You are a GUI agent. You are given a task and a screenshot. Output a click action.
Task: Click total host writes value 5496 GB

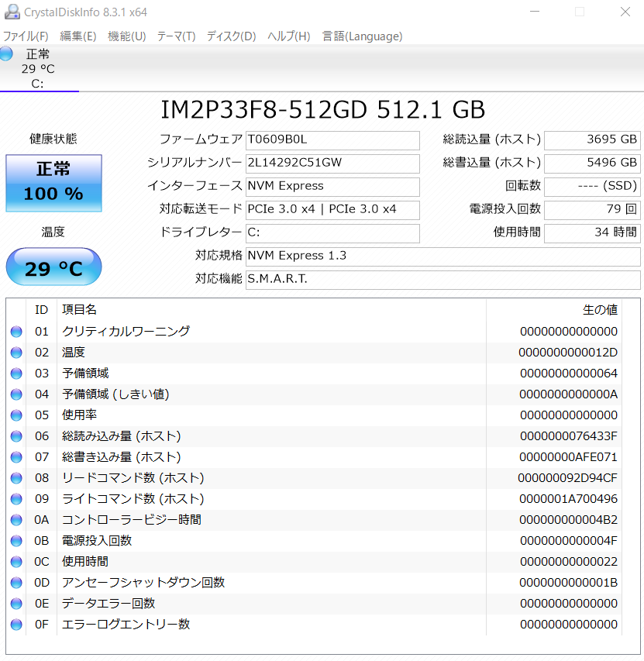(x=592, y=164)
